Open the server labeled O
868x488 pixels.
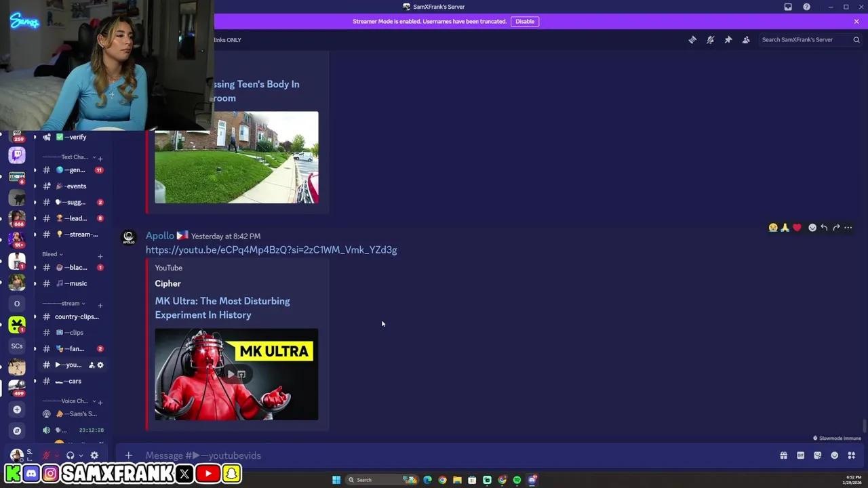[x=17, y=304]
